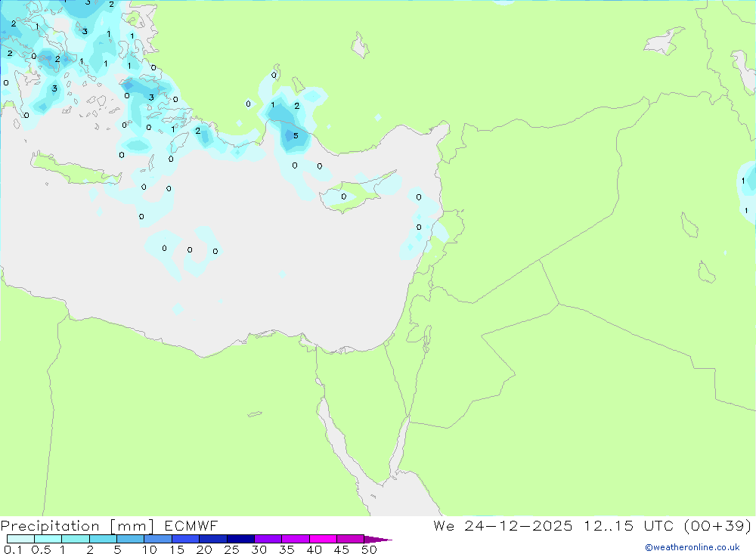Select the 0.1 mm lightest cyan legend swatch
This screenshot has width=756, height=554.
20,539
